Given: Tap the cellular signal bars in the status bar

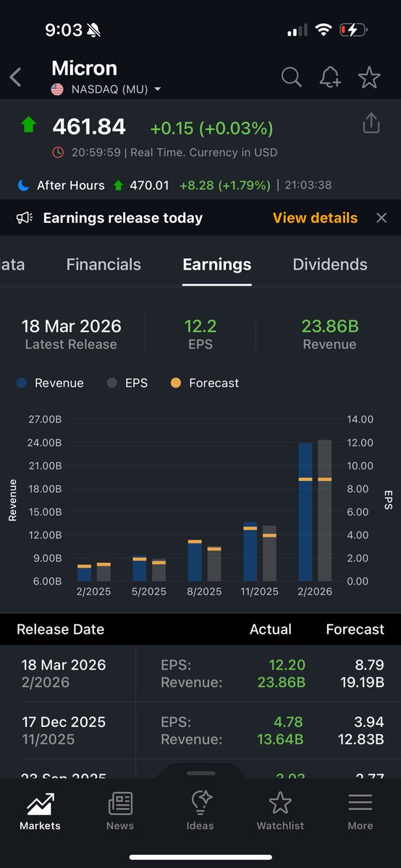Looking at the screenshot, I should coord(297,30).
